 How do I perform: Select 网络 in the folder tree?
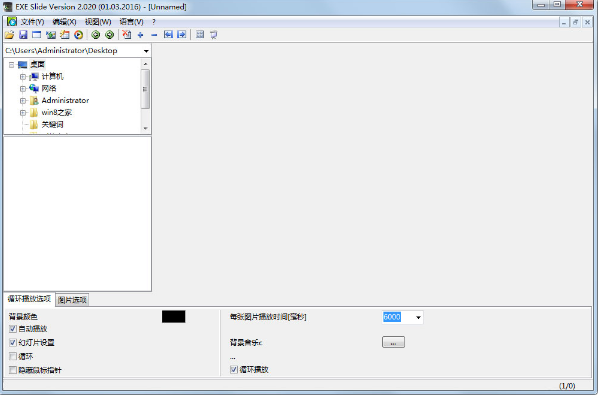tap(49, 88)
